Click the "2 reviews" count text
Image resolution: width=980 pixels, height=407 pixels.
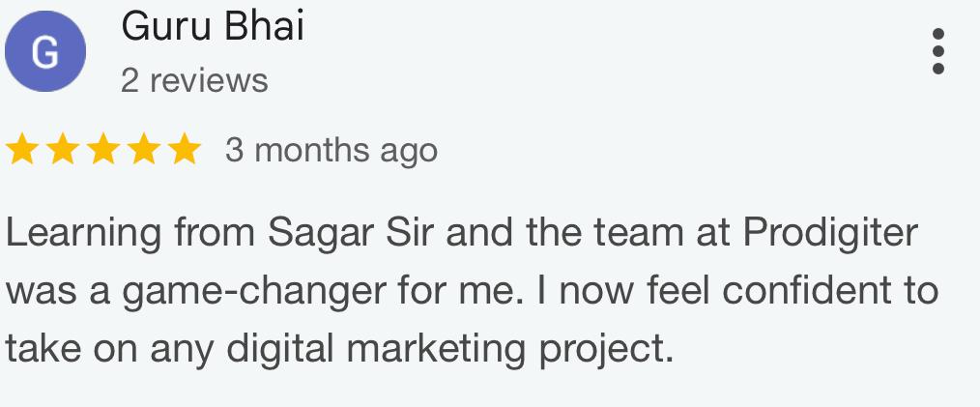[194, 81]
